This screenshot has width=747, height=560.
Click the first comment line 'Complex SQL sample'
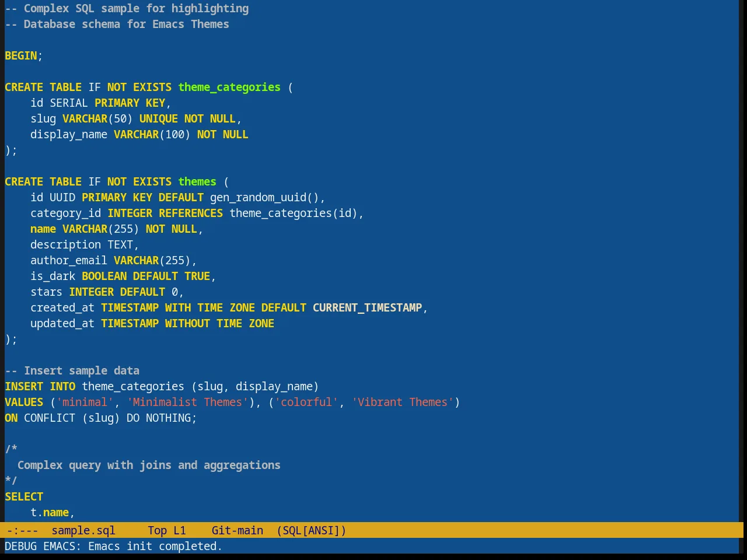(x=127, y=8)
